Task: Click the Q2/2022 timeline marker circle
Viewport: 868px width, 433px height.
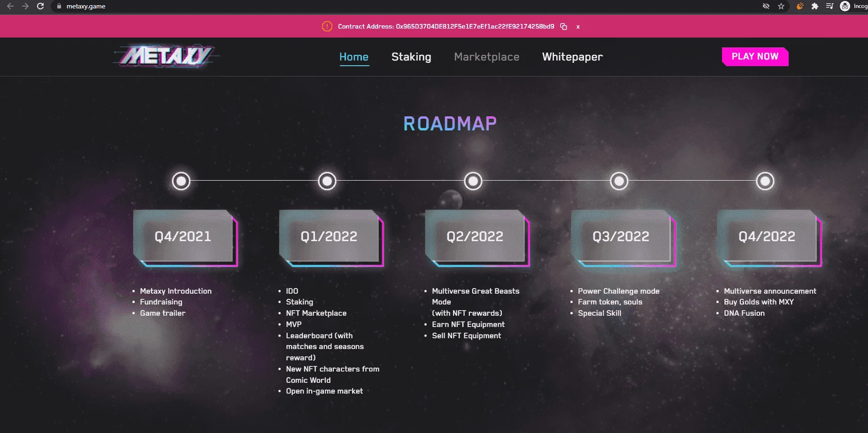Action: tap(473, 181)
